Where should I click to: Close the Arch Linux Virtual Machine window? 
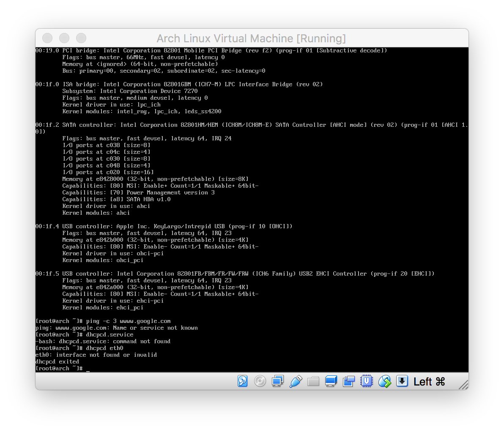pyautogui.click(x=47, y=38)
